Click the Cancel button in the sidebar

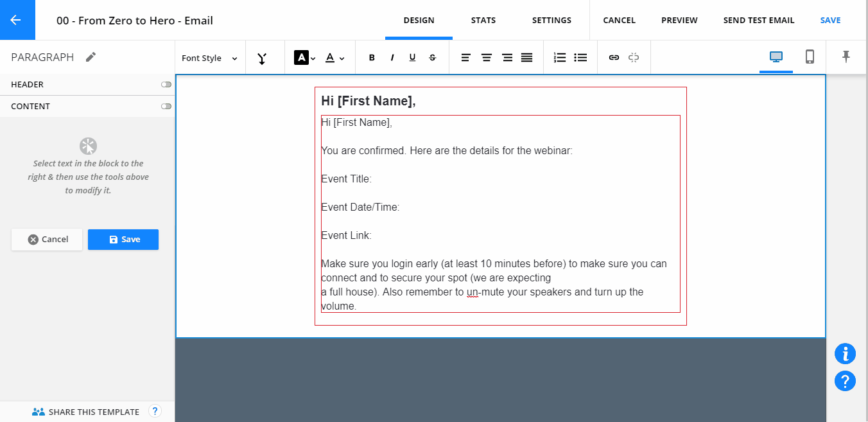(x=47, y=239)
